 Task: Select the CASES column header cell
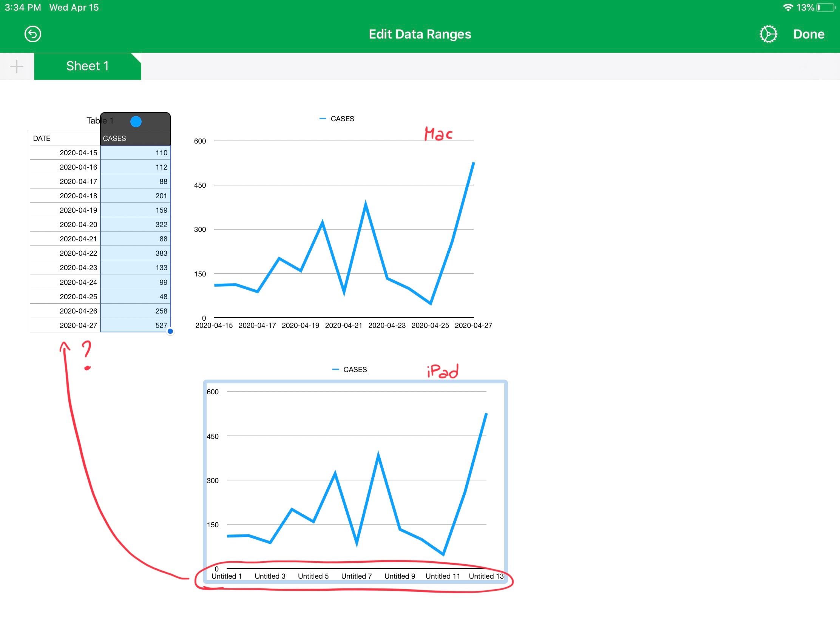point(135,138)
